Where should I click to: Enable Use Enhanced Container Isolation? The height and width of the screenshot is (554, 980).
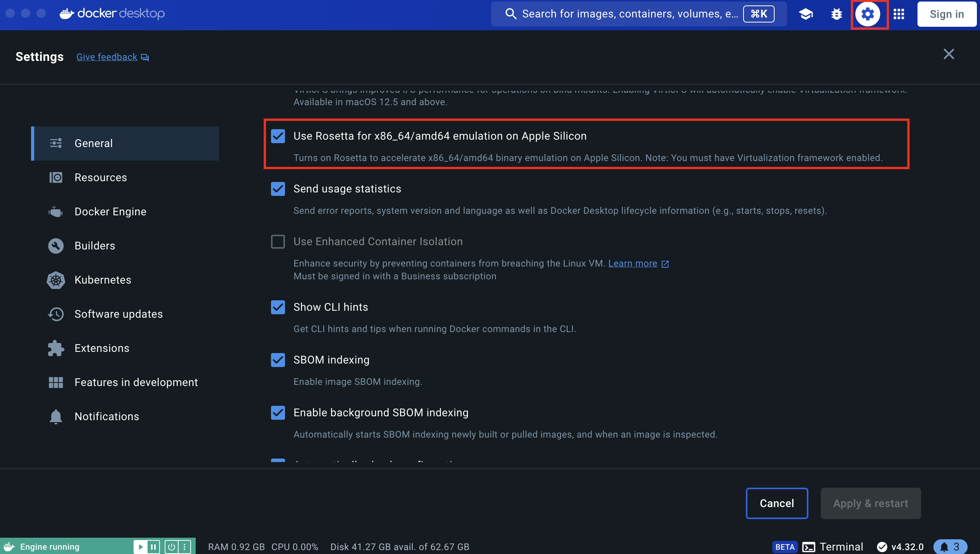pyautogui.click(x=278, y=242)
